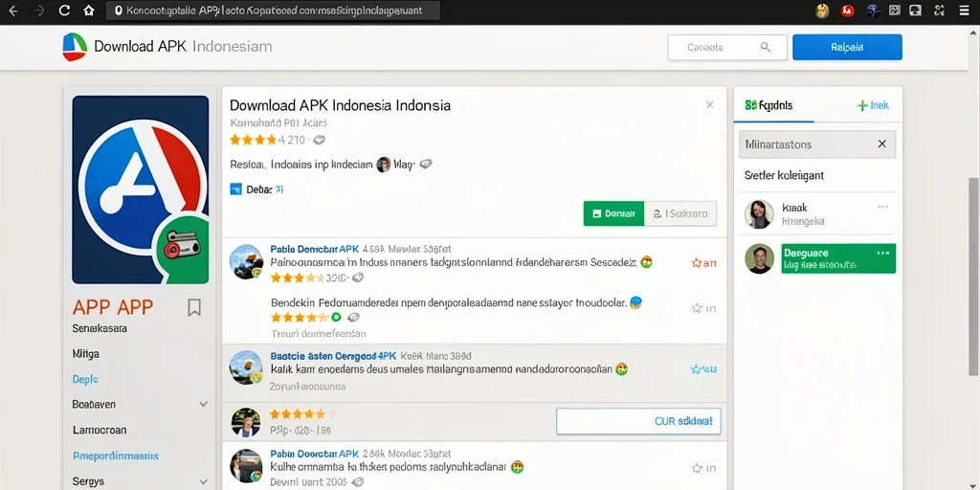Click the magnifier icon in search field
The height and width of the screenshot is (490, 980).
coord(765,47)
